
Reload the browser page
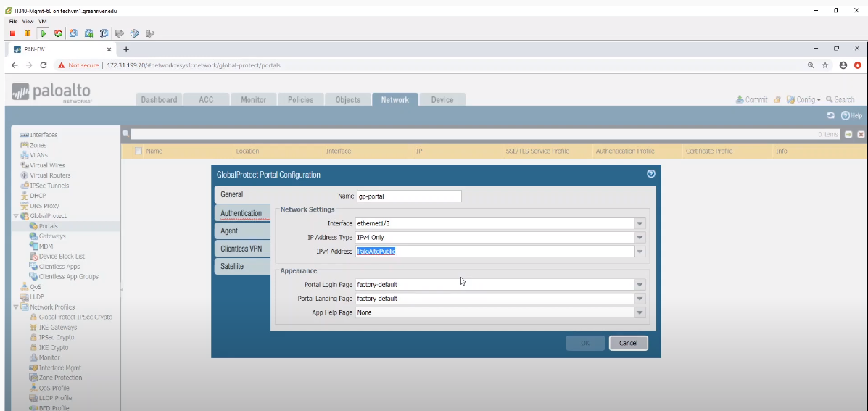pyautogui.click(x=44, y=65)
